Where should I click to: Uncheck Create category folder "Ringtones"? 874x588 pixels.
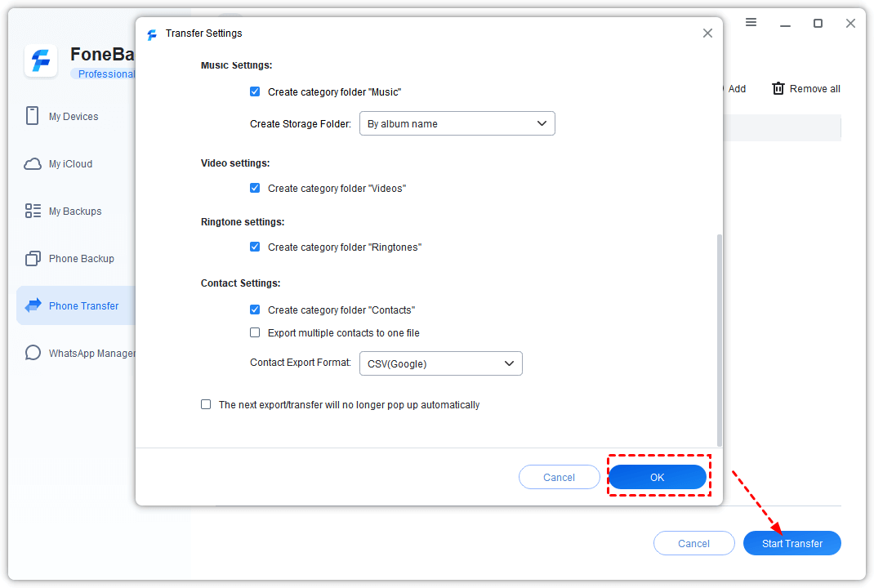(255, 247)
